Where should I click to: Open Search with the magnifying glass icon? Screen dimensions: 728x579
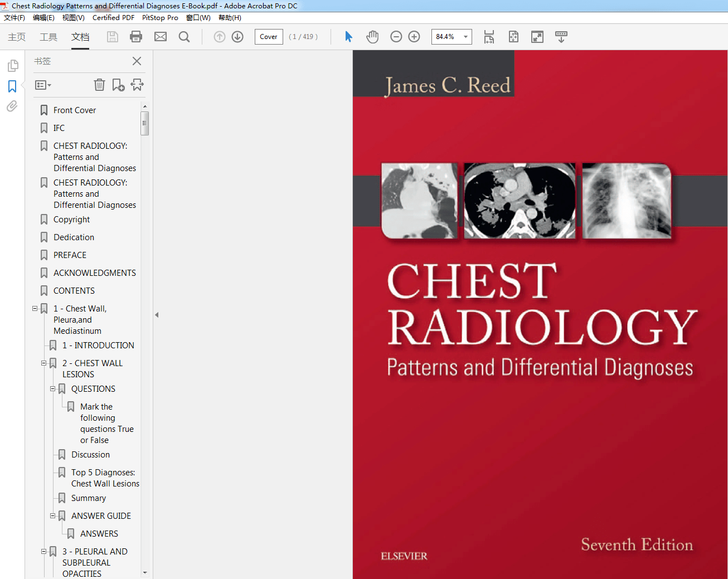[184, 36]
